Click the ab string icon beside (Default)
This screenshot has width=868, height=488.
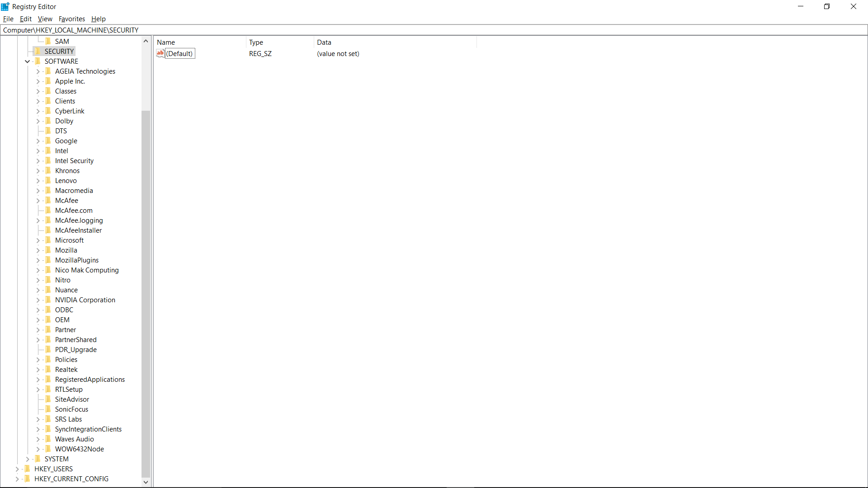pos(160,53)
